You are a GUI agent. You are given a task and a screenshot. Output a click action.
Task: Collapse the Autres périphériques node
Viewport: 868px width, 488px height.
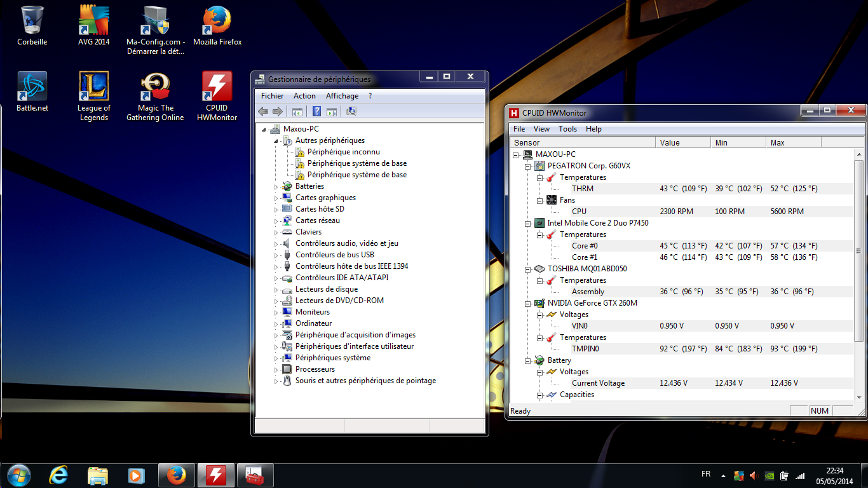(276, 141)
